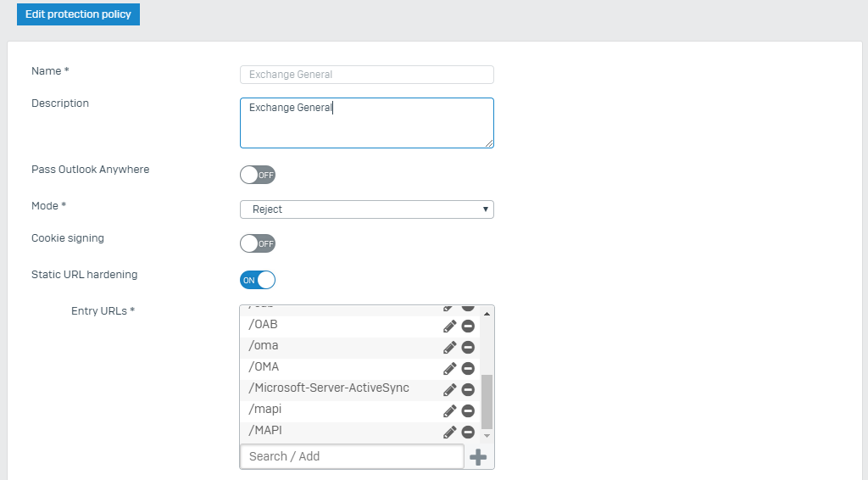Viewport: 868px width, 480px height.
Task: Click the Static URL hardening label
Action: point(84,275)
